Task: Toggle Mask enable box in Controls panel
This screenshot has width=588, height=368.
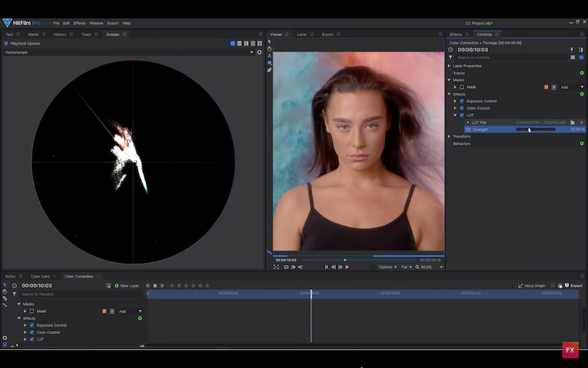Action: coord(462,87)
